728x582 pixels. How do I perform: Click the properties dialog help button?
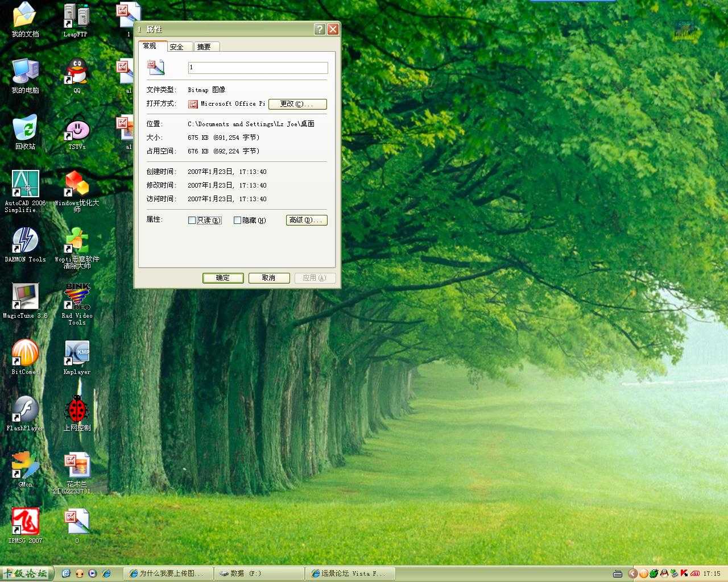pos(320,29)
